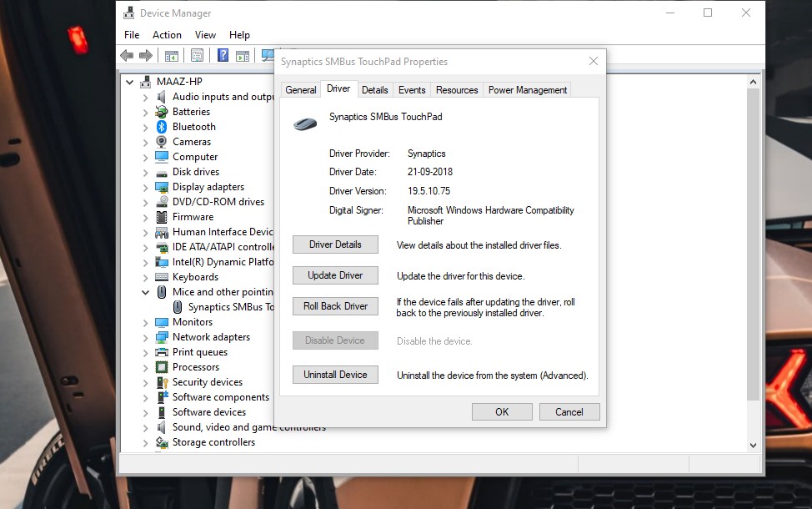The image size is (812, 509).
Task: Click the Back arrow toolbar icon
Action: tap(127, 55)
